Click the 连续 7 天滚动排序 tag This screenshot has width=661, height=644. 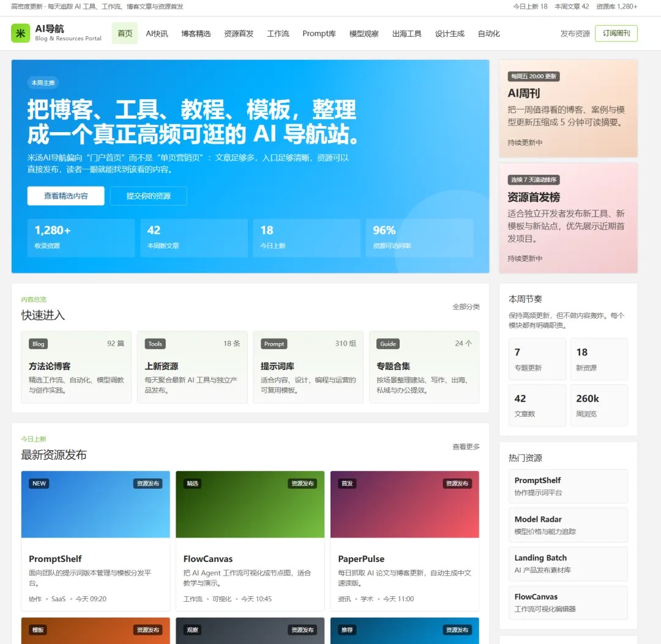[x=534, y=180]
